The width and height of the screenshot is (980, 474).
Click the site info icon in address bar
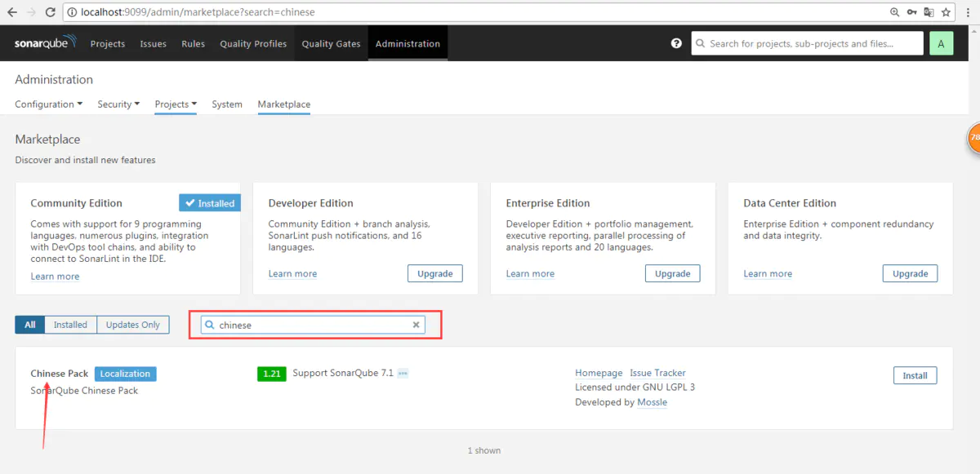click(x=71, y=12)
